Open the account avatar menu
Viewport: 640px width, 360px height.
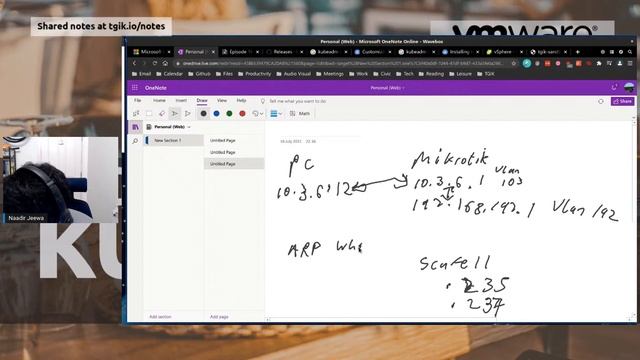pyautogui.click(x=629, y=87)
